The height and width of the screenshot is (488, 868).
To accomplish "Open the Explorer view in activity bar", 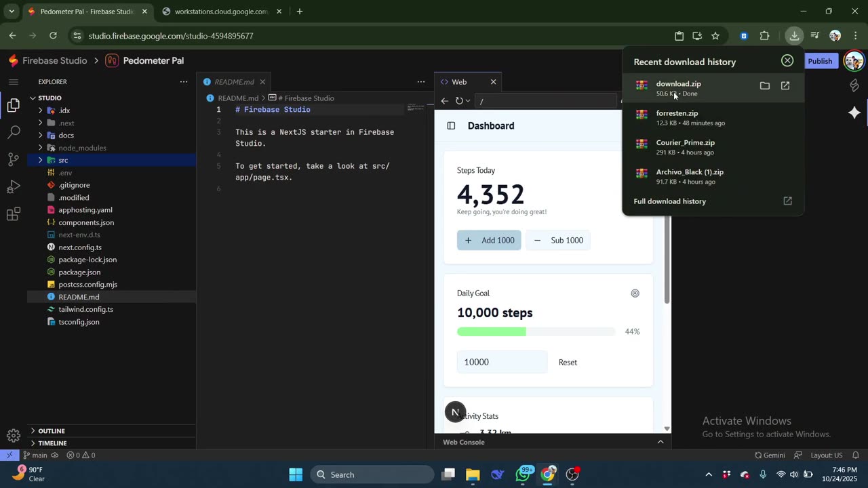I will (x=14, y=105).
